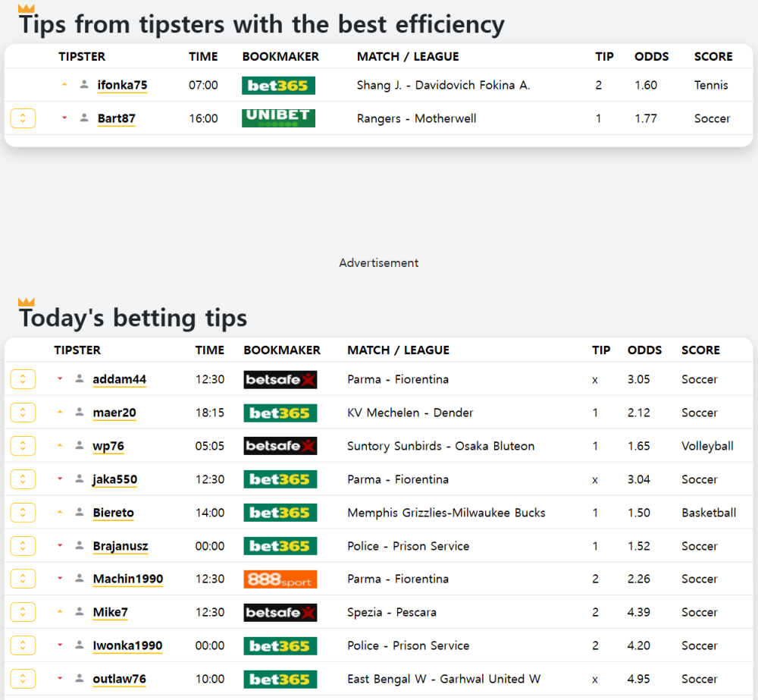
Task: Expand the addam44 tip row details
Action: pos(23,379)
